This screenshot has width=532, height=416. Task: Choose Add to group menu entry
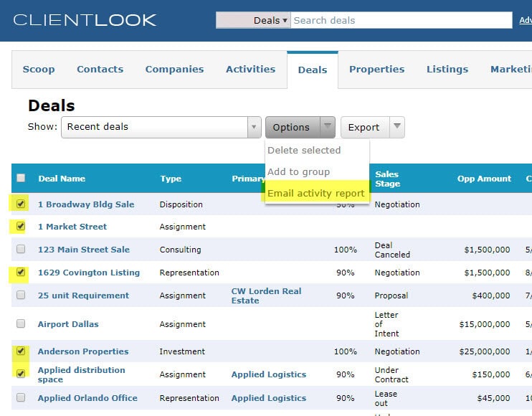point(298,172)
